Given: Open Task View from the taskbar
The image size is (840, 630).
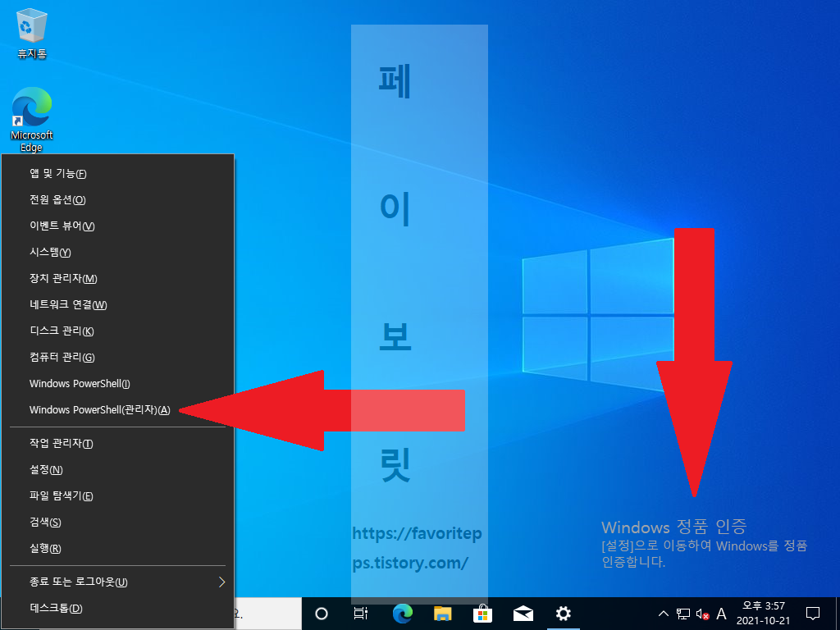Looking at the screenshot, I should [361, 614].
